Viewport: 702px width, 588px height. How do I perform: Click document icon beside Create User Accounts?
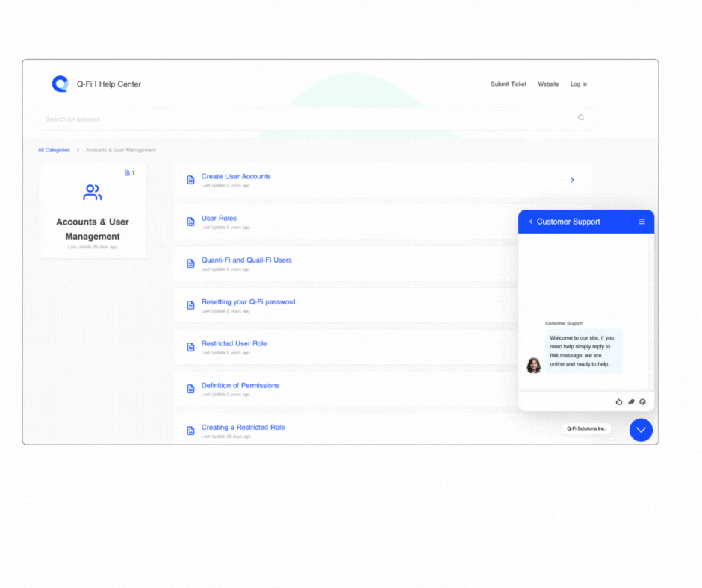point(190,180)
